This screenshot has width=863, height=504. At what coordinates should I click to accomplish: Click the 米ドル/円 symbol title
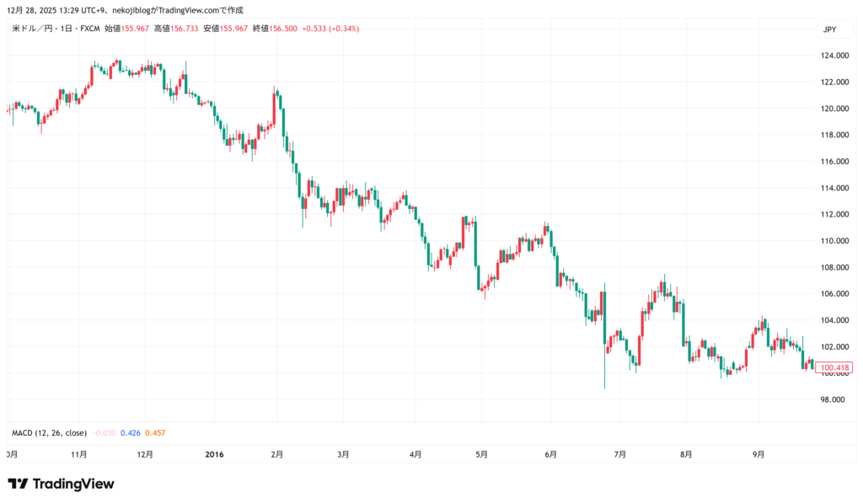pyautogui.click(x=34, y=29)
